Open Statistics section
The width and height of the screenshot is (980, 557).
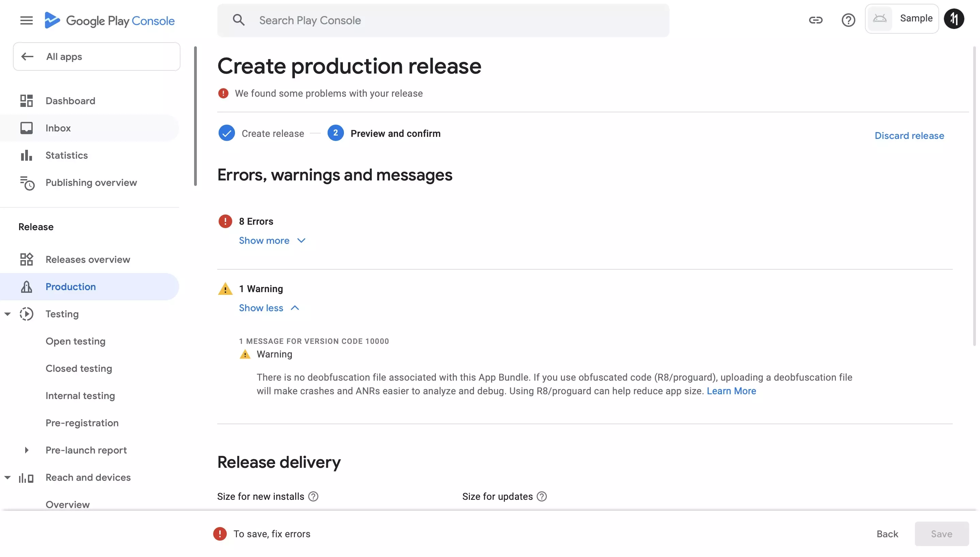(x=67, y=155)
